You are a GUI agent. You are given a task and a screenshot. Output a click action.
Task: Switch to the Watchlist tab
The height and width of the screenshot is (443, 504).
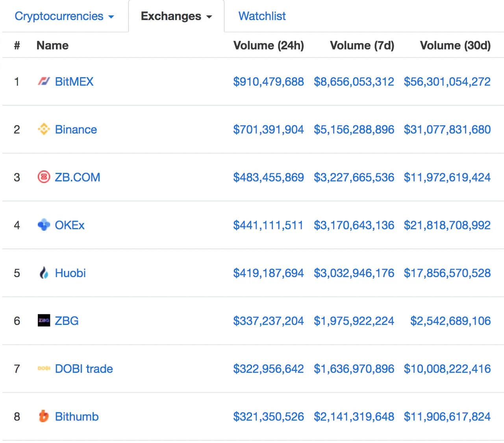point(262,16)
